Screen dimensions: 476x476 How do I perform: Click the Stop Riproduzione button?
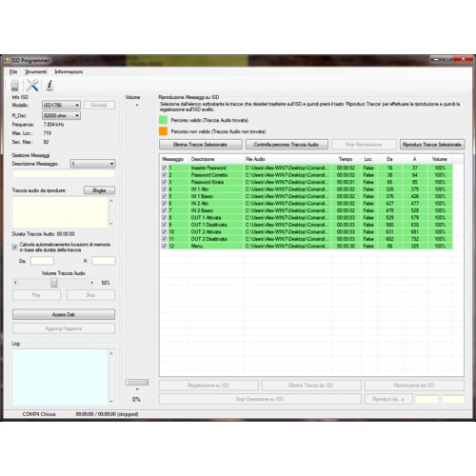pos(364,145)
